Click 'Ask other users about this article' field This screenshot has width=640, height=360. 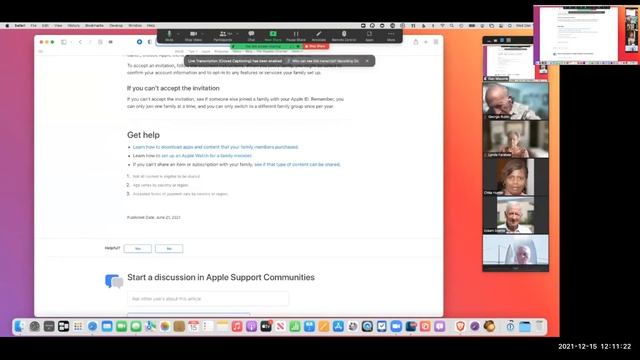tap(208, 299)
